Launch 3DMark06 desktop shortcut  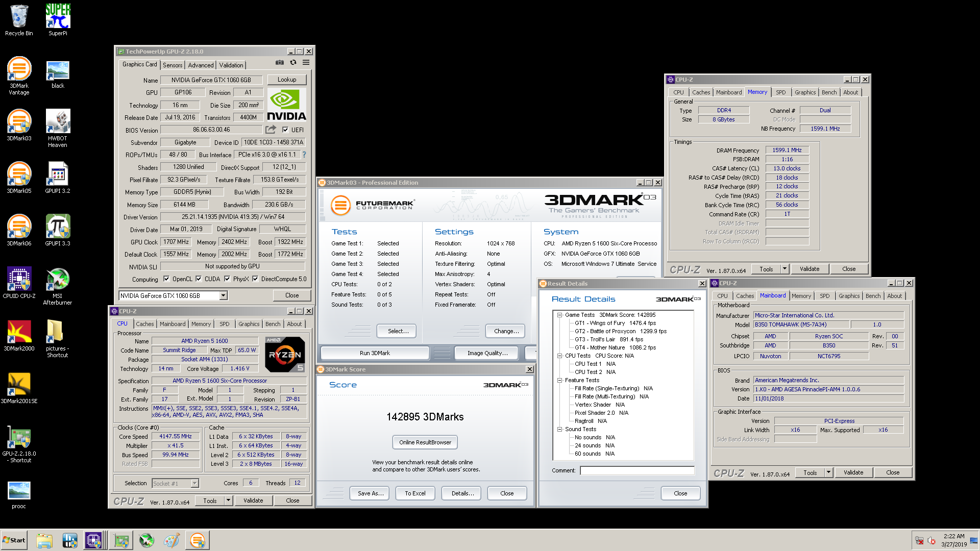(x=19, y=230)
